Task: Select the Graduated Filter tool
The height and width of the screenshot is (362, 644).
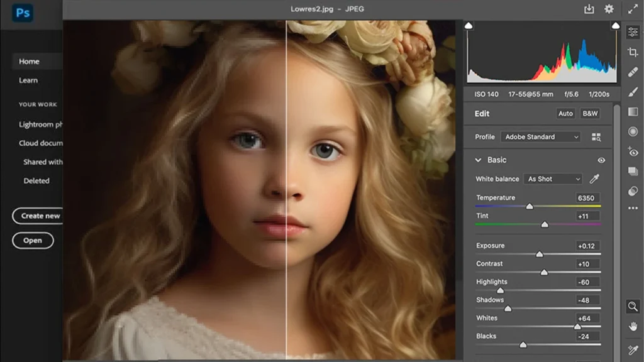Action: tap(633, 112)
